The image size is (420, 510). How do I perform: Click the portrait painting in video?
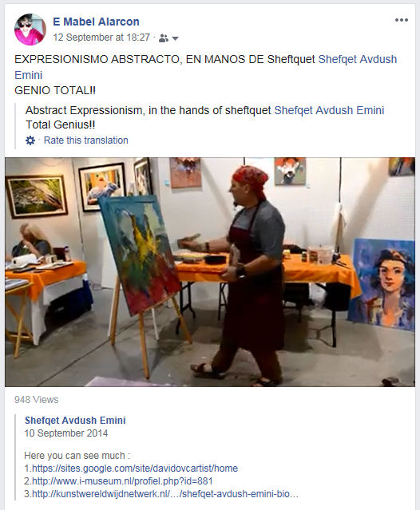point(382,284)
